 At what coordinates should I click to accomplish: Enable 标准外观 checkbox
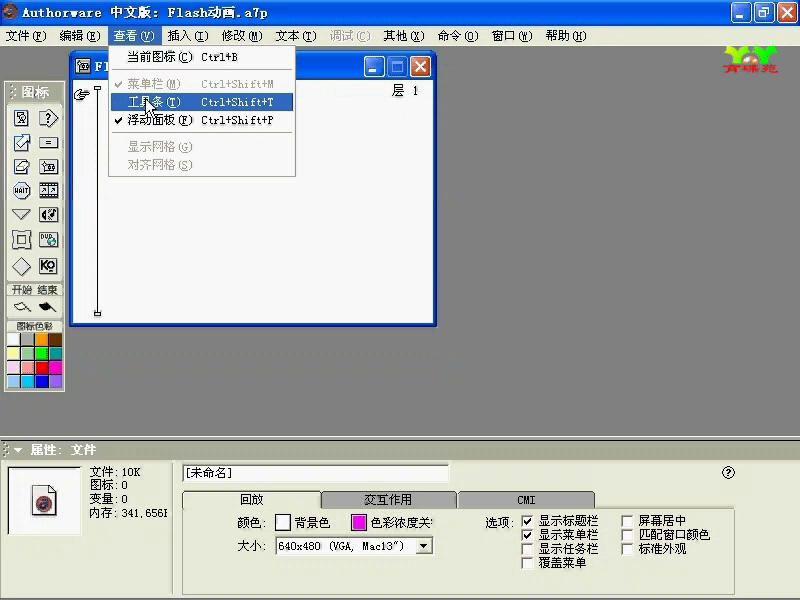click(x=627, y=549)
